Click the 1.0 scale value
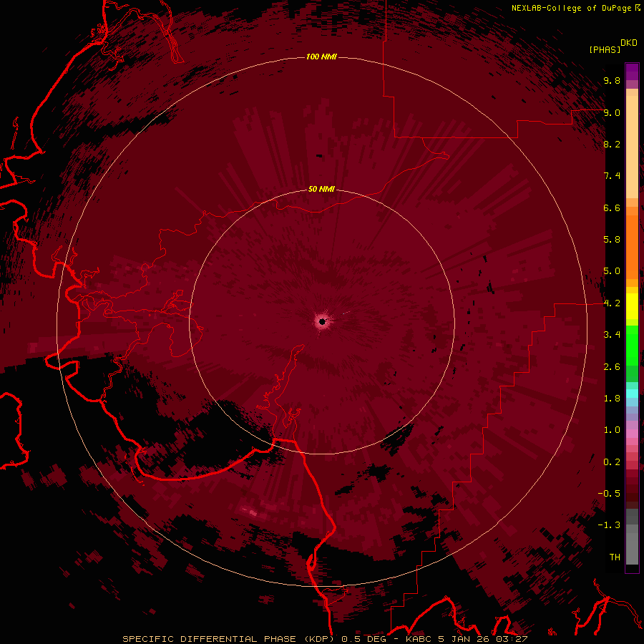The image size is (644, 644). click(x=612, y=430)
